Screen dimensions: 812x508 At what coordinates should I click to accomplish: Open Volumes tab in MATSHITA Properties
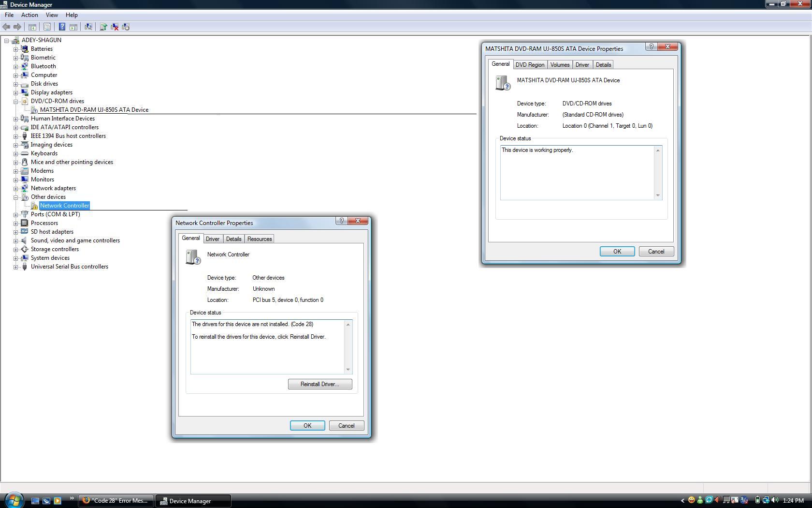pyautogui.click(x=560, y=65)
